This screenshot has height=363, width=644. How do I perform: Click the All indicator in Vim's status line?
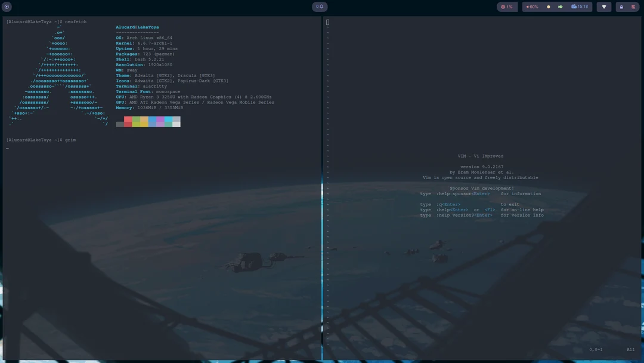630,349
